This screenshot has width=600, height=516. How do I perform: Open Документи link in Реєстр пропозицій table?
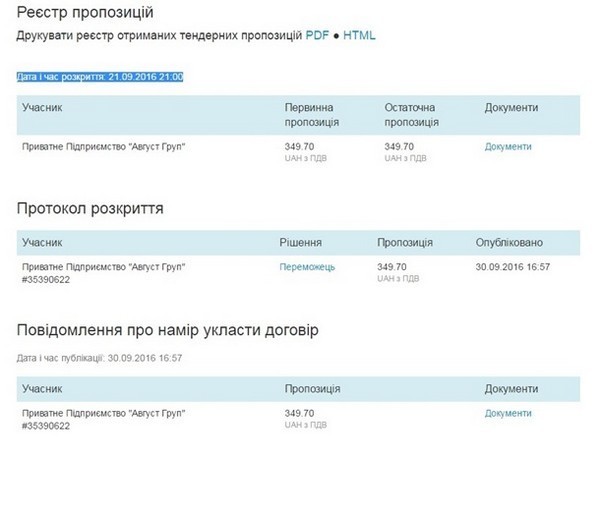508,147
